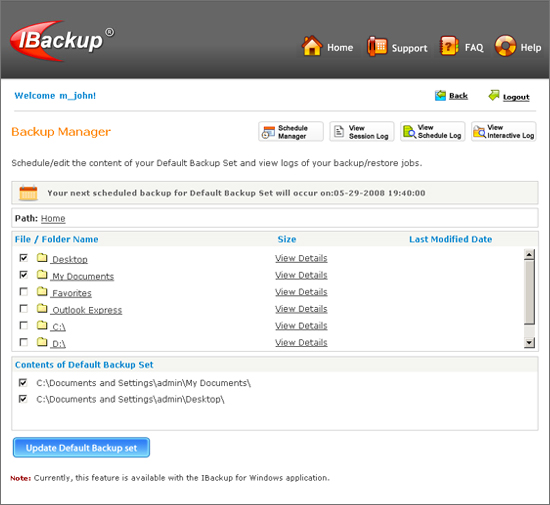The height and width of the screenshot is (505, 550).
Task: Check the C:\ drive checkbox
Action: pyautogui.click(x=24, y=325)
